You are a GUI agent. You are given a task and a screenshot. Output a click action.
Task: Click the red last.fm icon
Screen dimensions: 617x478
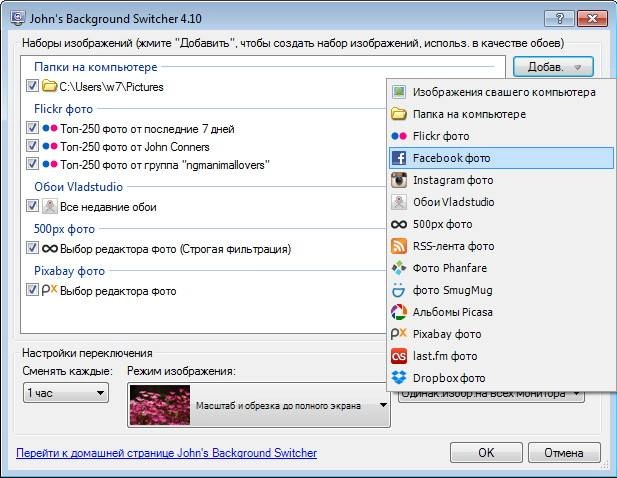pyautogui.click(x=399, y=356)
